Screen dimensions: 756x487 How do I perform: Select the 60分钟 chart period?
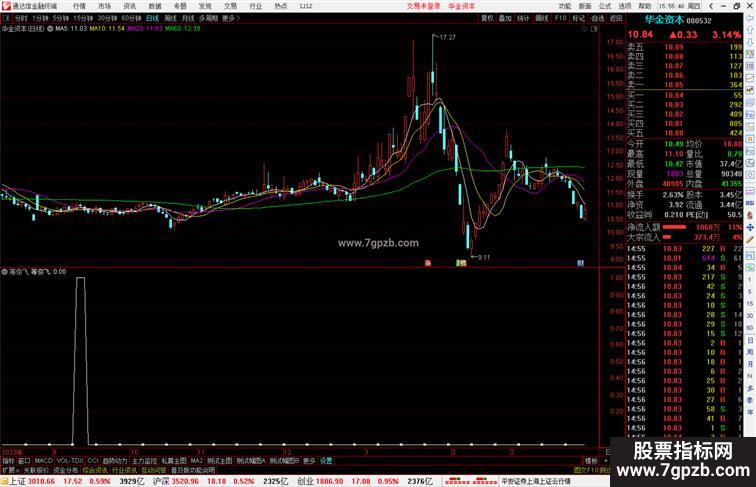click(131, 18)
